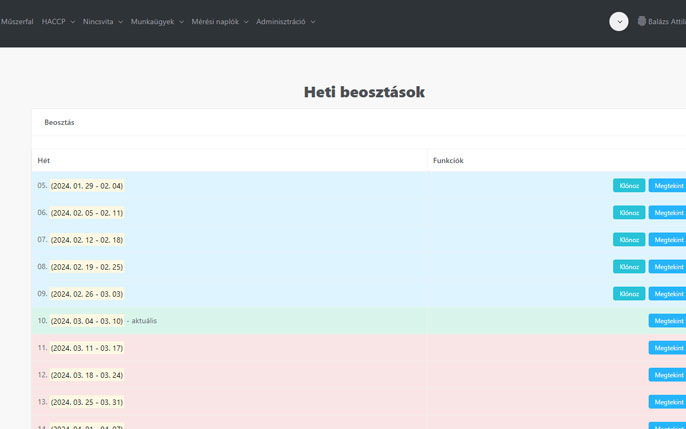This screenshot has height=429, width=686.
Task: View the week 05 schedule
Action: 668,186
